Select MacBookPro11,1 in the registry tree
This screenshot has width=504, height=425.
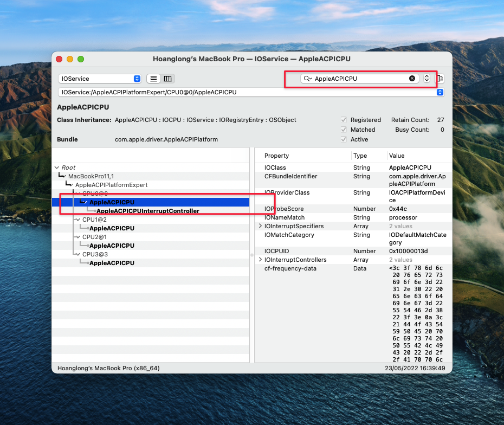tap(91, 176)
